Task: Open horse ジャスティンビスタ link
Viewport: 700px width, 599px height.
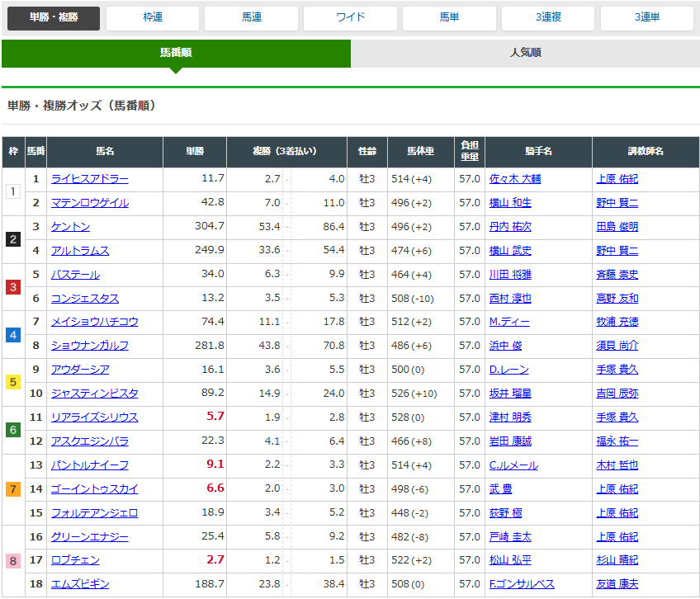Action: pyautogui.click(x=95, y=394)
